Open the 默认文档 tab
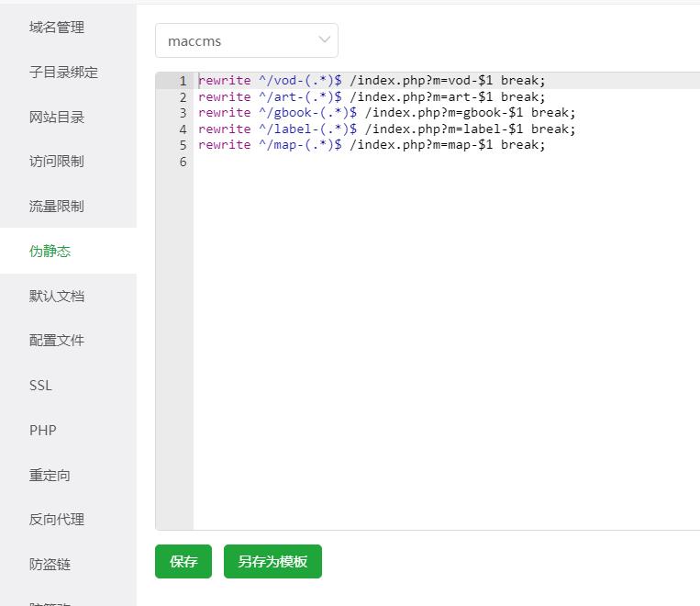700x606 pixels. point(57,296)
